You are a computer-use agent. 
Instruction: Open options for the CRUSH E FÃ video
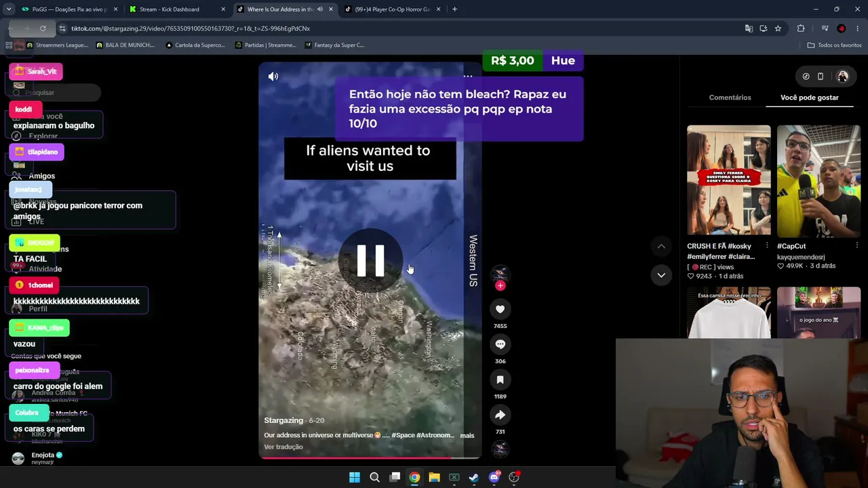coord(767,246)
